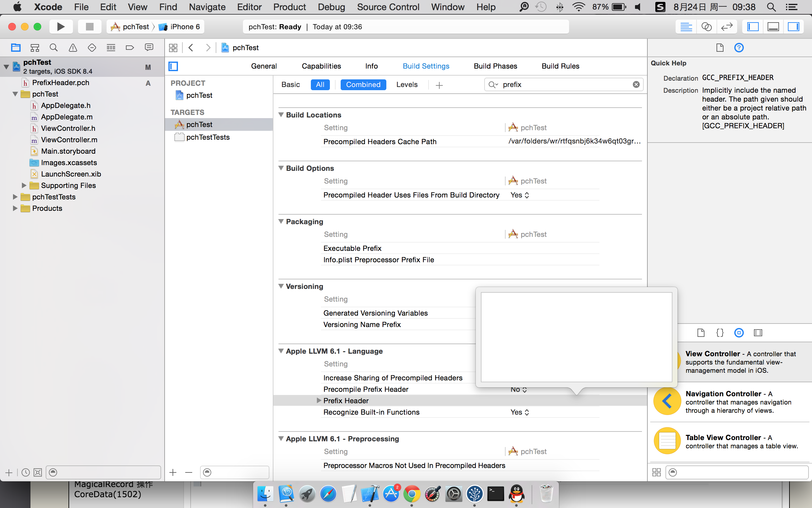
Task: Go forward in editor history
Action: (x=208, y=48)
